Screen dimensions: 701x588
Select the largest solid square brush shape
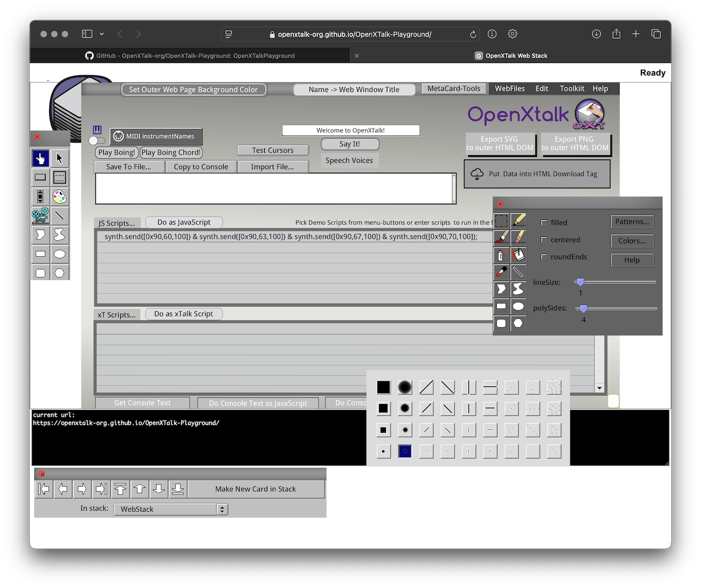point(384,387)
